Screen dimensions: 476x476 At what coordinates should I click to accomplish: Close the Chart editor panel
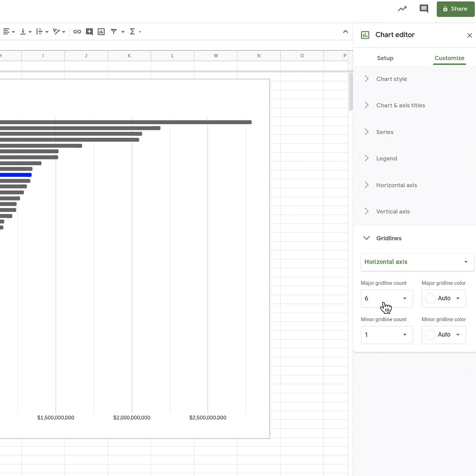click(470, 36)
